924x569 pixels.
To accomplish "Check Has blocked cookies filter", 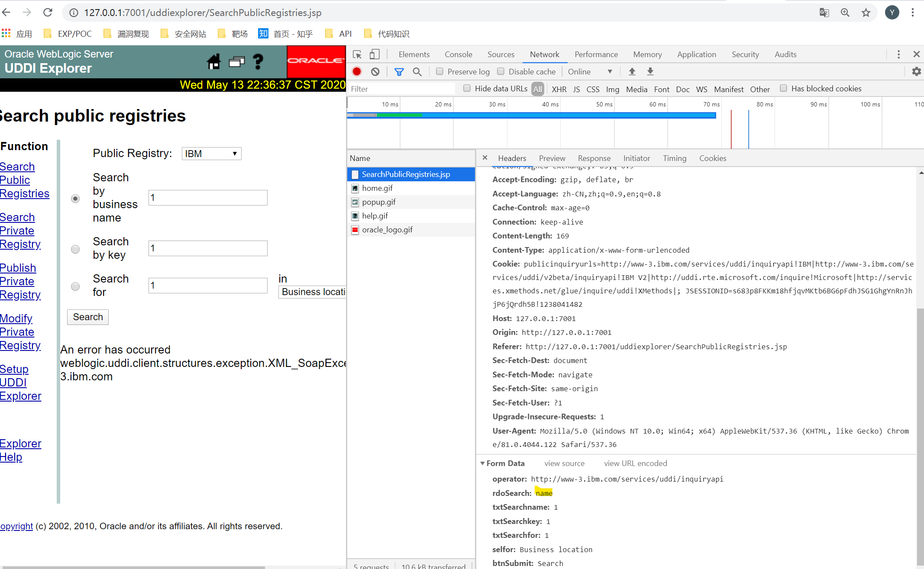I will click(783, 88).
